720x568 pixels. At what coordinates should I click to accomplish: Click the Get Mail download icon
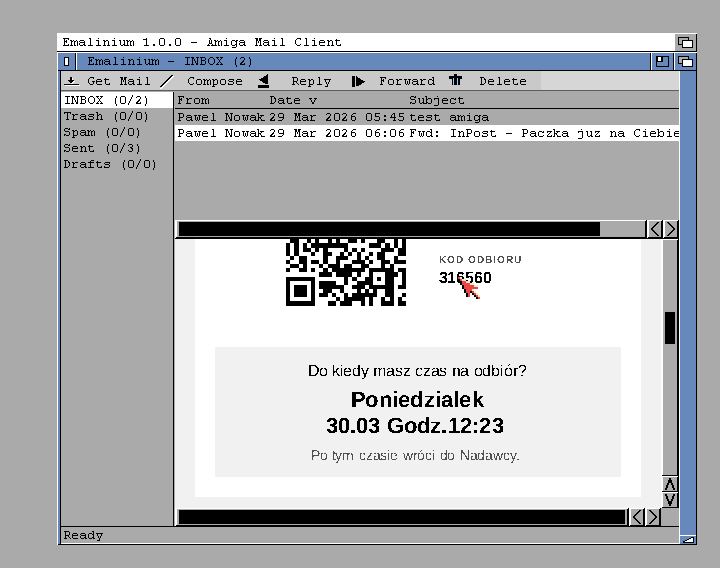[x=71, y=81]
